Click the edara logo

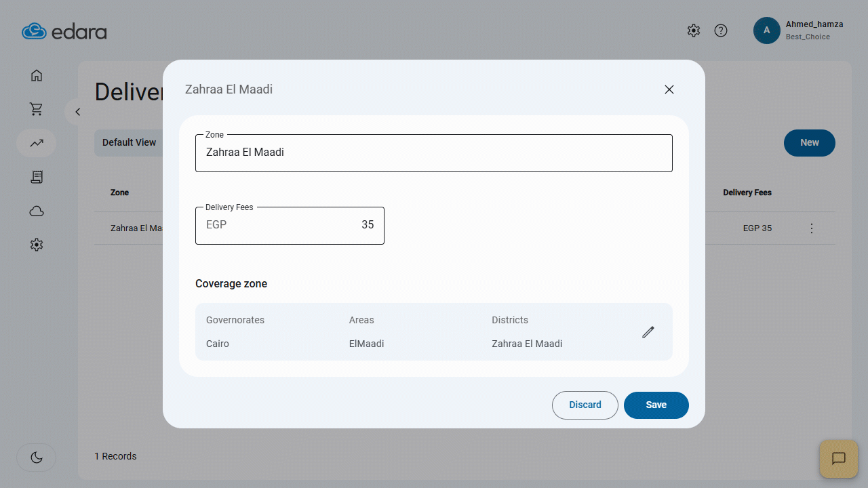pyautogui.click(x=64, y=30)
